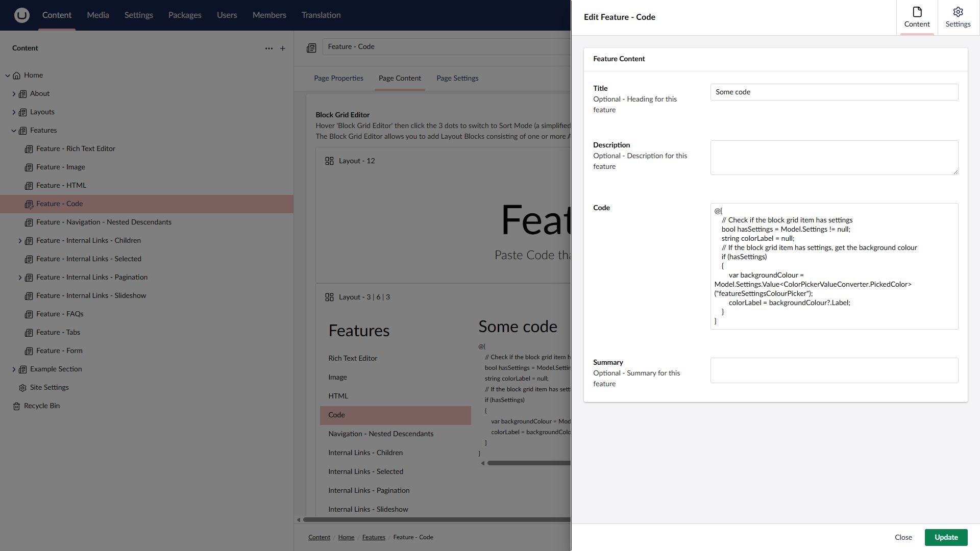Click the Recycle Bin trash icon
The height and width of the screenshot is (551, 980).
tap(16, 406)
